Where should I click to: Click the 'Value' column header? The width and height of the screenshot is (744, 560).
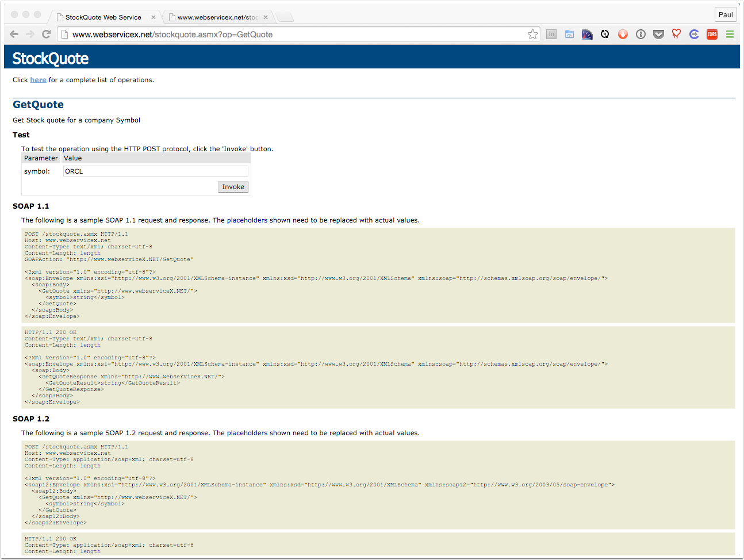(x=73, y=158)
